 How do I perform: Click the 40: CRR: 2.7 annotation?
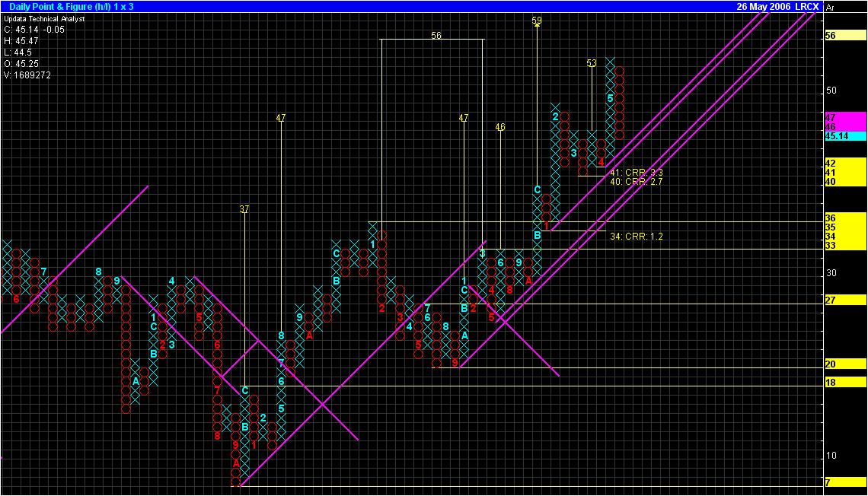tap(636, 181)
